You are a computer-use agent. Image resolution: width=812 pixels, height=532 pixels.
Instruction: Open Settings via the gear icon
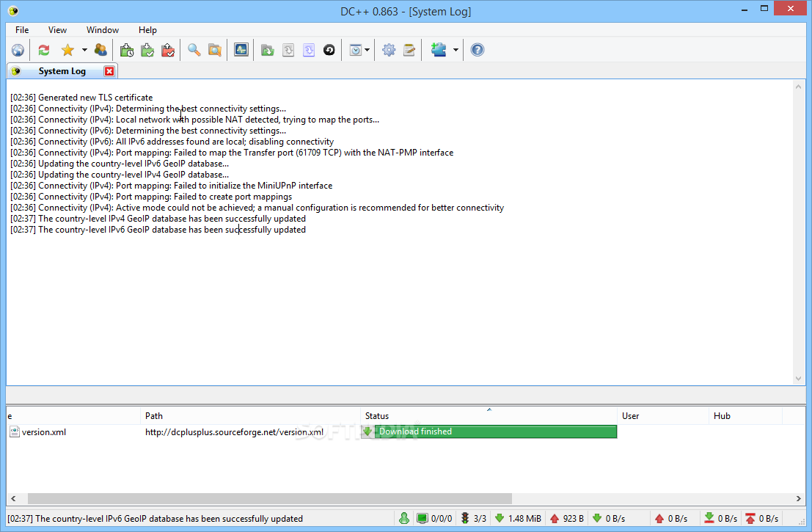pos(389,50)
